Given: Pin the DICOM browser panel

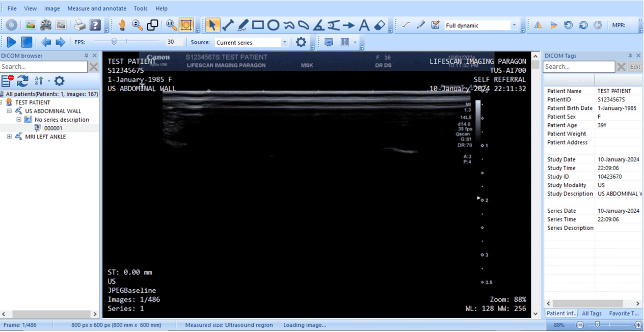Looking at the screenshot, I should point(86,56).
